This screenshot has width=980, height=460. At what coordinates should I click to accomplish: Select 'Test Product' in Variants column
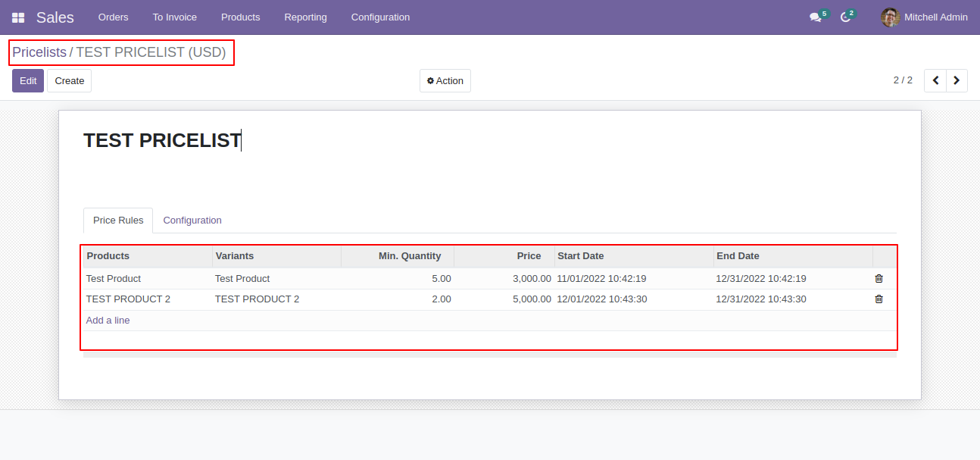point(242,278)
